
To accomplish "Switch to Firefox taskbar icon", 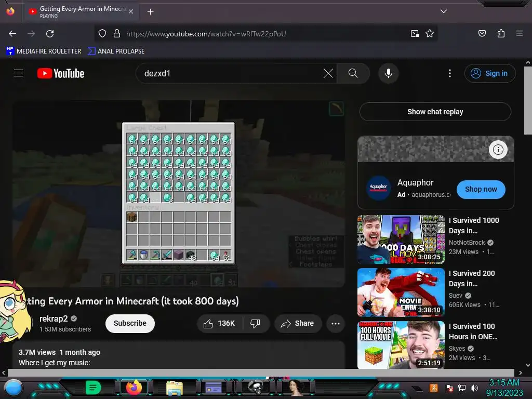I will 134,388.
